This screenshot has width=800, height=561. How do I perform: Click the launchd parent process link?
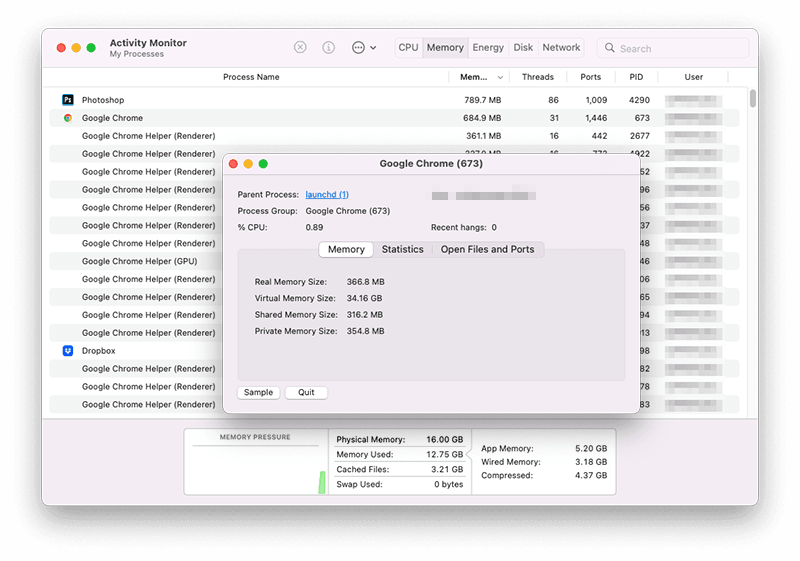327,195
